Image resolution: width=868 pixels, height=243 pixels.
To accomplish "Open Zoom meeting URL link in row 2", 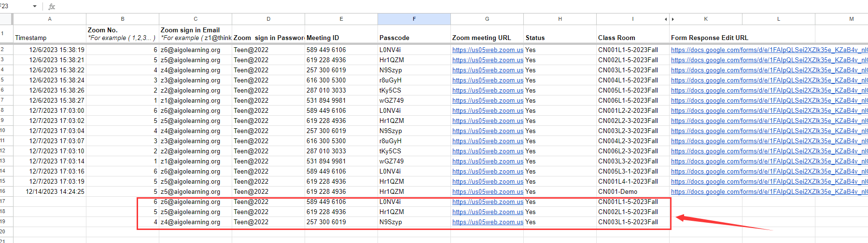I will pyautogui.click(x=487, y=50).
